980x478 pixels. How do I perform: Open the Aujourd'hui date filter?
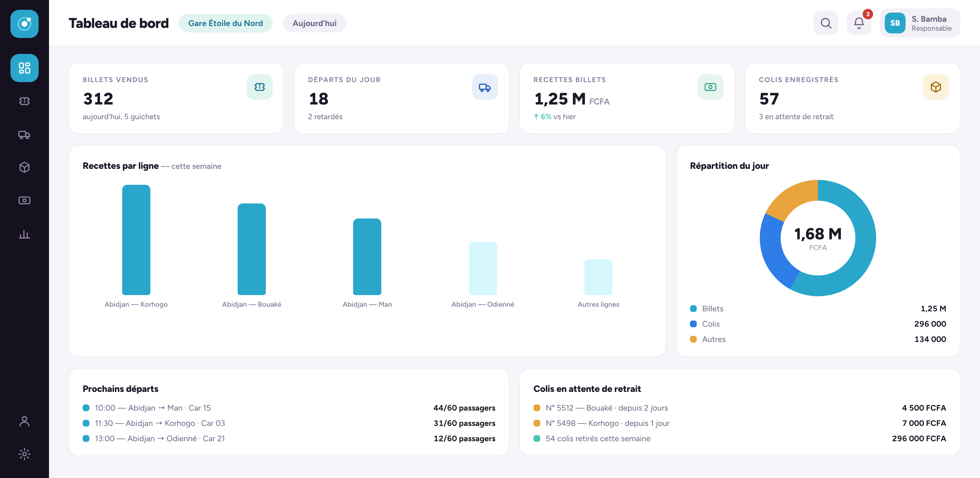[x=314, y=23]
